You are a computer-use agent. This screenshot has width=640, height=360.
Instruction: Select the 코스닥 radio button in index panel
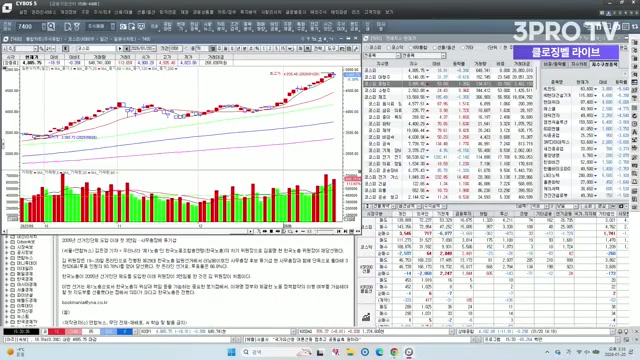pyautogui.click(x=395, y=48)
